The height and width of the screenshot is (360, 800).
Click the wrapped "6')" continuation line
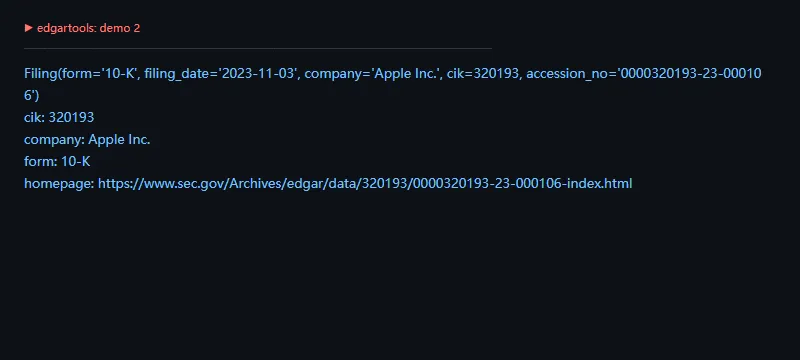(x=32, y=95)
